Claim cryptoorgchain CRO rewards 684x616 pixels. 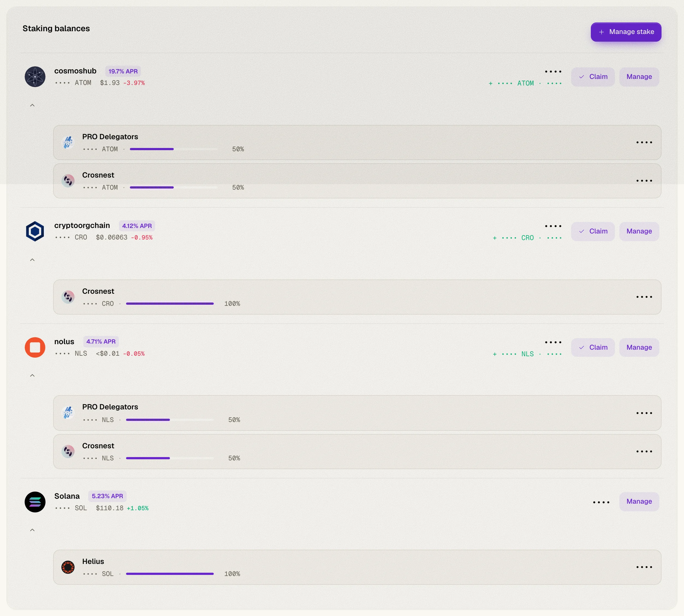(x=593, y=231)
